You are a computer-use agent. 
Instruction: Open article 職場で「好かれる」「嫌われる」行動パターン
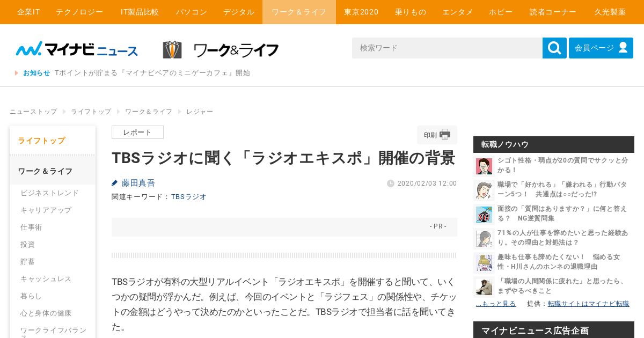562,189
